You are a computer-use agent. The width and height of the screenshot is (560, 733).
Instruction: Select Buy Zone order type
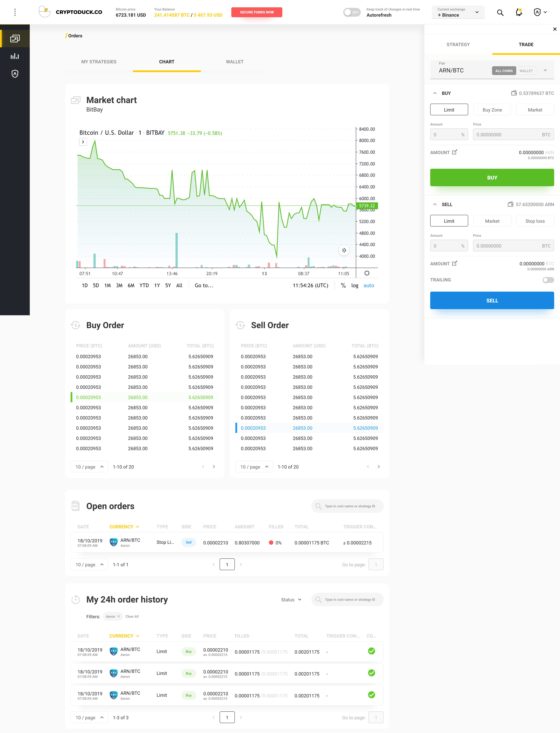[x=492, y=110]
